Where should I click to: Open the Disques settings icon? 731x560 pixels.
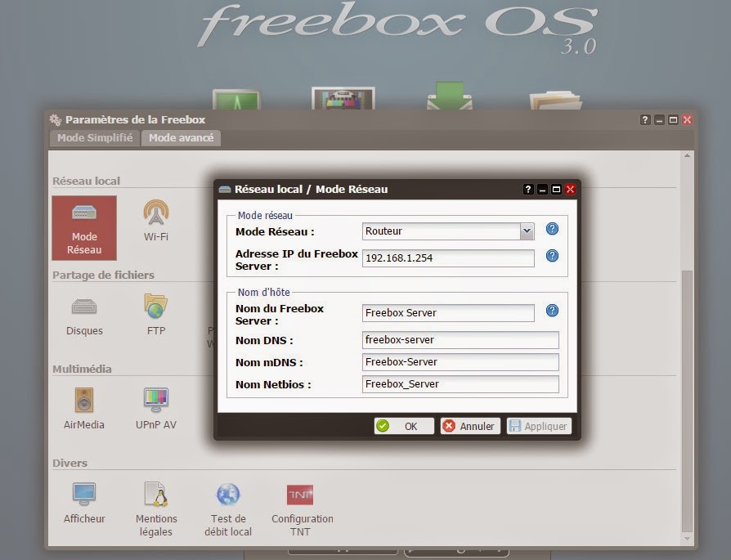click(x=84, y=316)
